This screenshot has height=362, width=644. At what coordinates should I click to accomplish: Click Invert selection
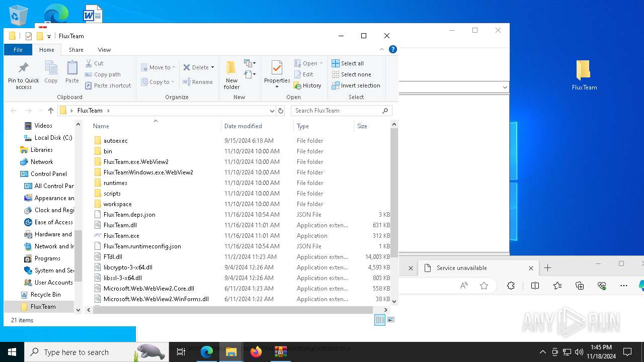[356, 85]
